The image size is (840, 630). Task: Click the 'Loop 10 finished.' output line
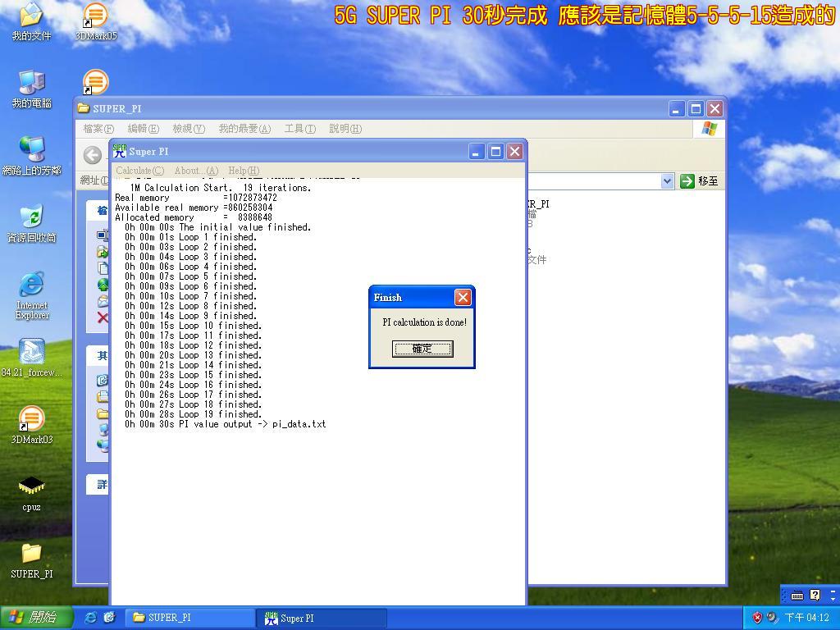point(194,326)
